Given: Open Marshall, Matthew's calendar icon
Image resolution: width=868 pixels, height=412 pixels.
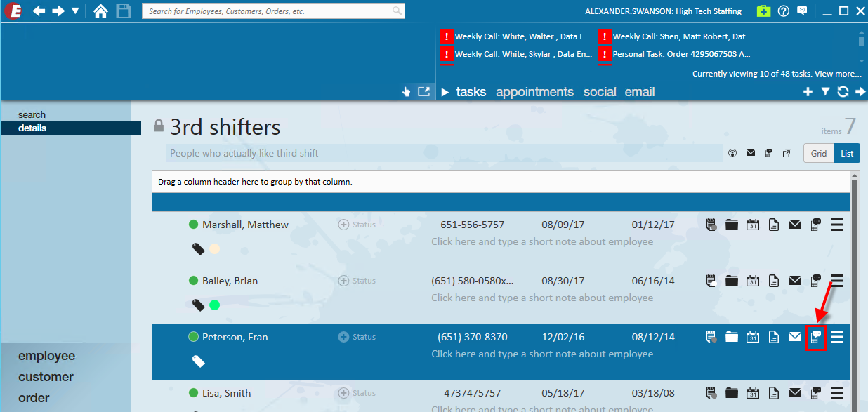Looking at the screenshot, I should click(753, 225).
